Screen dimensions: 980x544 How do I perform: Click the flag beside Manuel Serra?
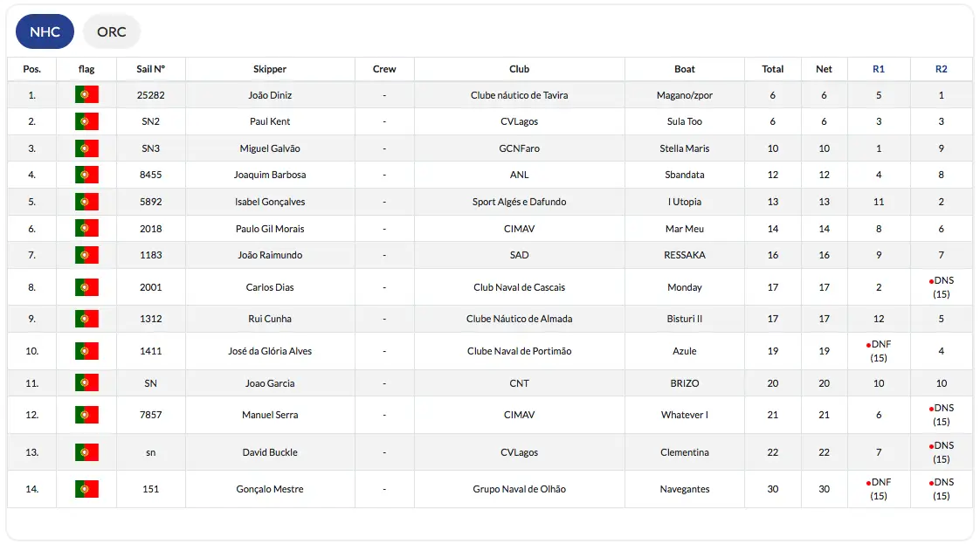pyautogui.click(x=86, y=415)
